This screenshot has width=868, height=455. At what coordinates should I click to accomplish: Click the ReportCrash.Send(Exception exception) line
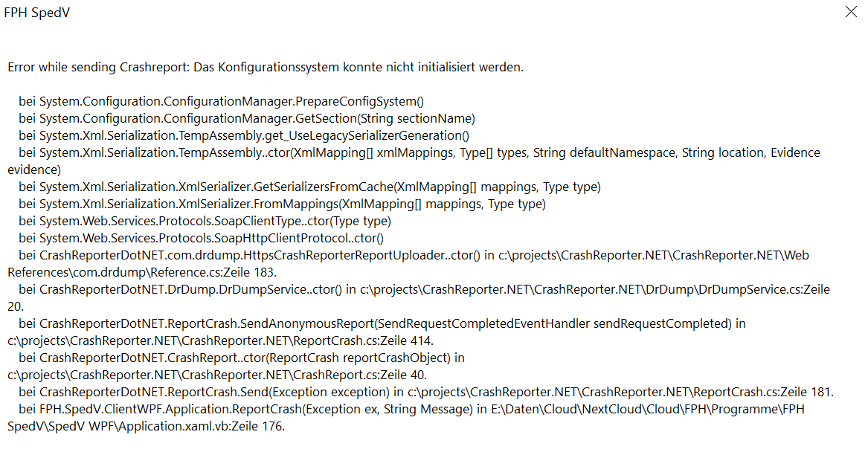pyautogui.click(x=426, y=393)
